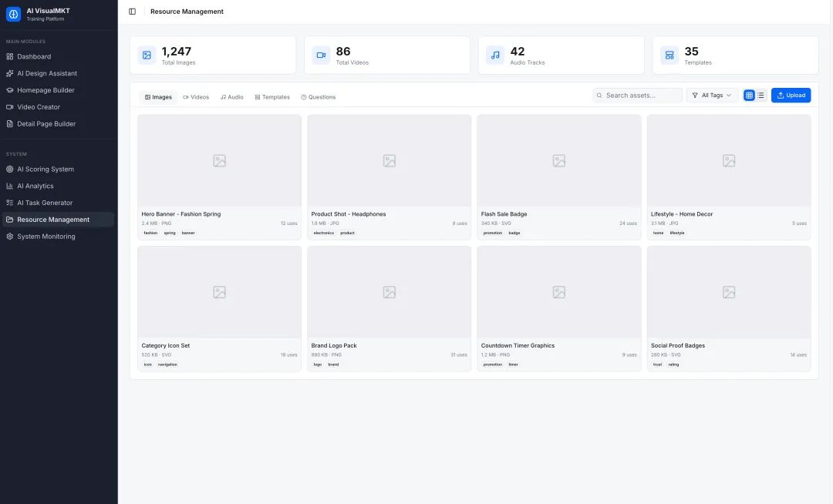Switch to grid view
Screen dimensions: 833x504
pyautogui.click(x=749, y=96)
